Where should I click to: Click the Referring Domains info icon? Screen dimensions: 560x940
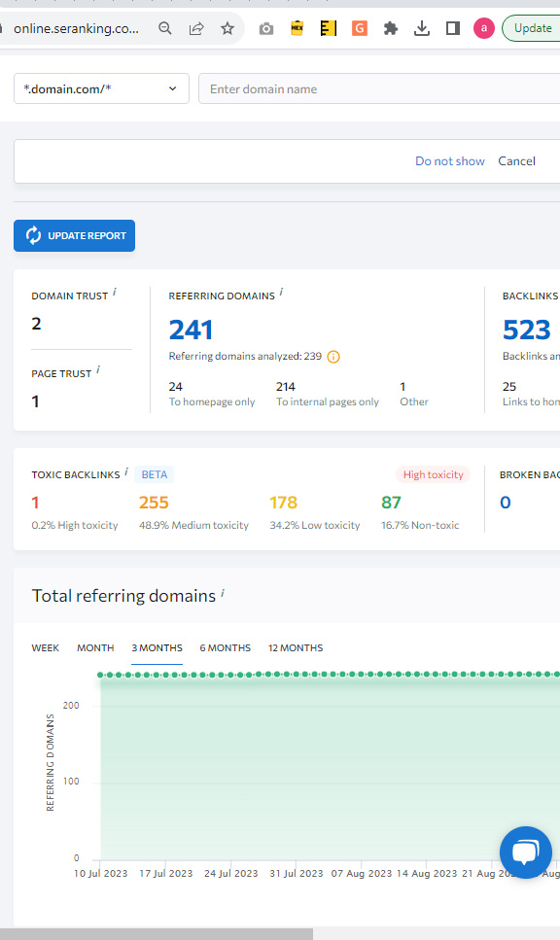click(x=281, y=292)
